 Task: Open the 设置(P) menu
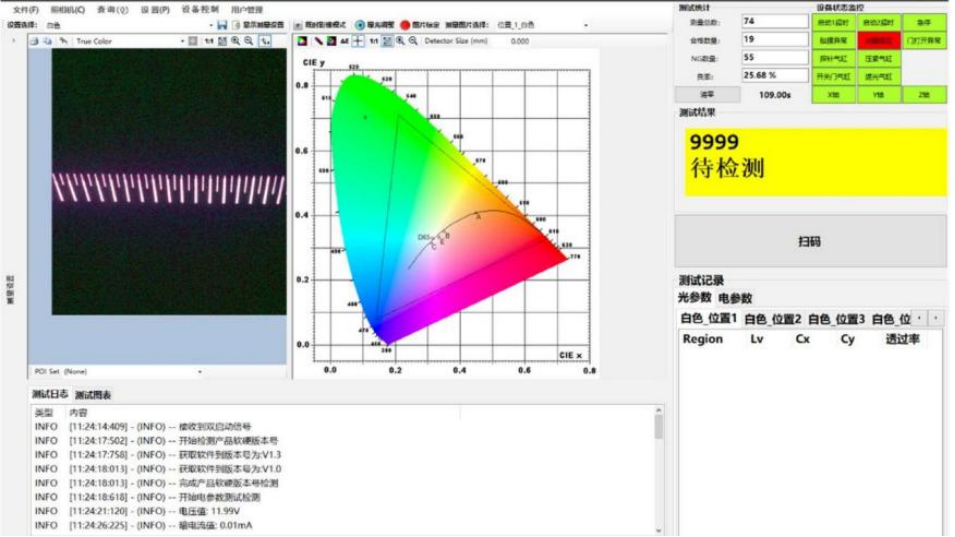[x=155, y=10]
